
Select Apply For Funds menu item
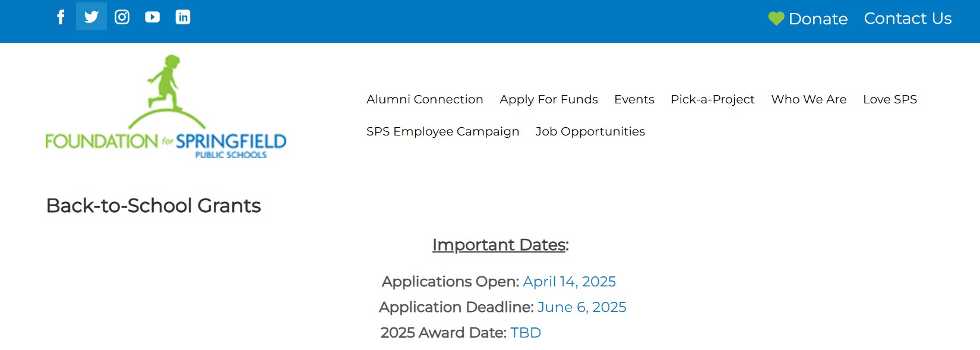click(549, 99)
